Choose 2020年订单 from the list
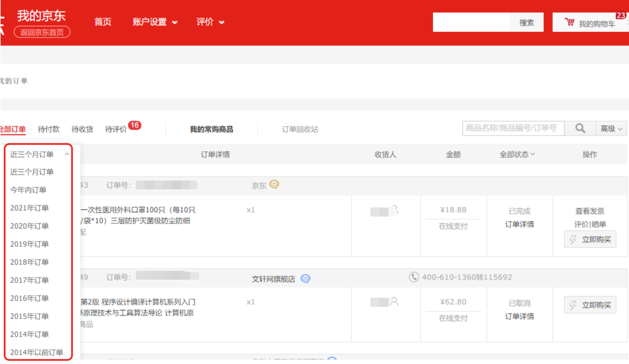The image size is (629, 364). click(29, 226)
